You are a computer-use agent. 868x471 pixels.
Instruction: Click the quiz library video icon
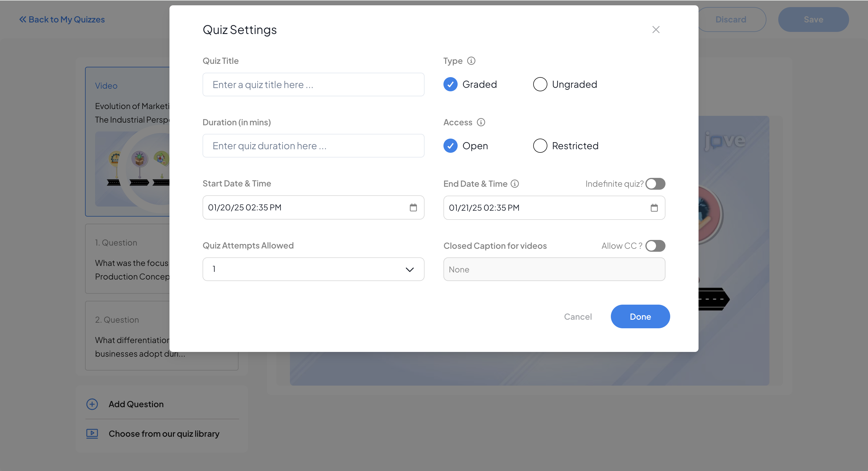tap(92, 433)
